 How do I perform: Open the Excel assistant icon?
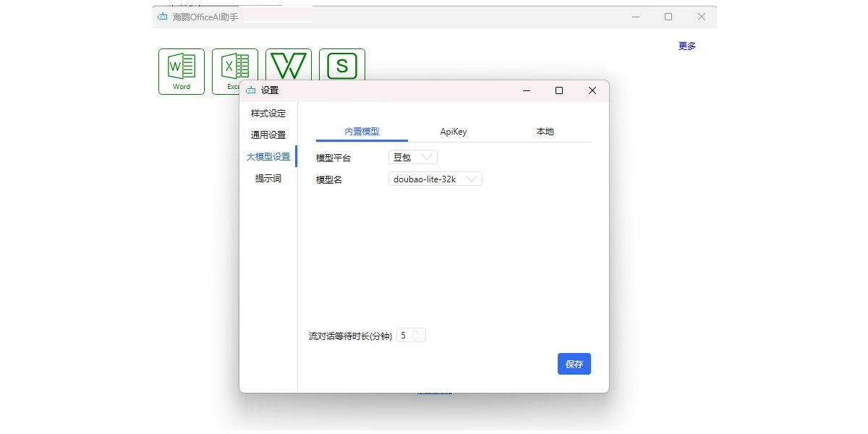[x=229, y=67]
